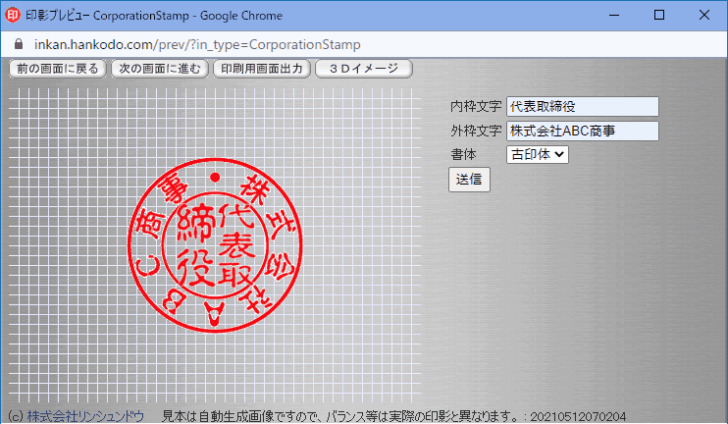The height and width of the screenshot is (424, 728).
Task: Open the 書体 font style dropdown
Action: tap(538, 154)
